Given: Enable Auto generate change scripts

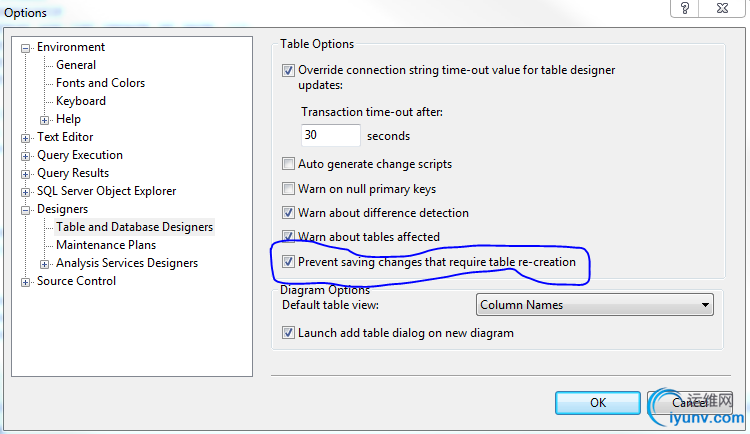Looking at the screenshot, I should click(288, 164).
